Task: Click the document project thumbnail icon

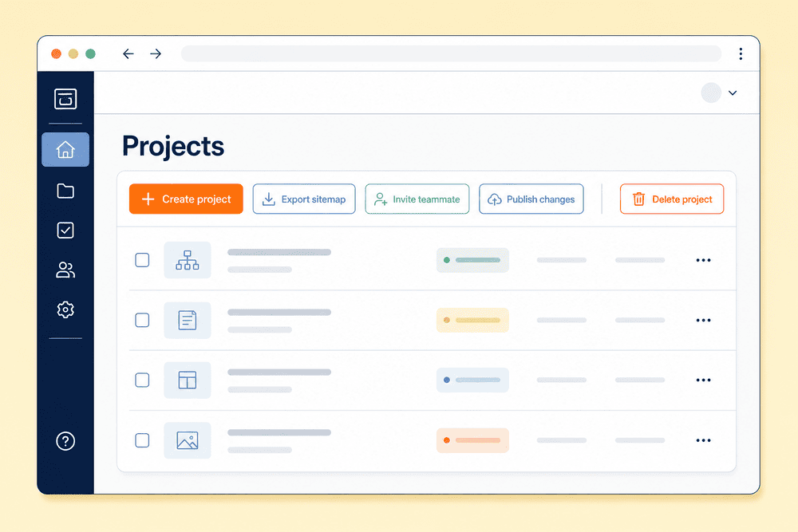Action: coord(188,321)
